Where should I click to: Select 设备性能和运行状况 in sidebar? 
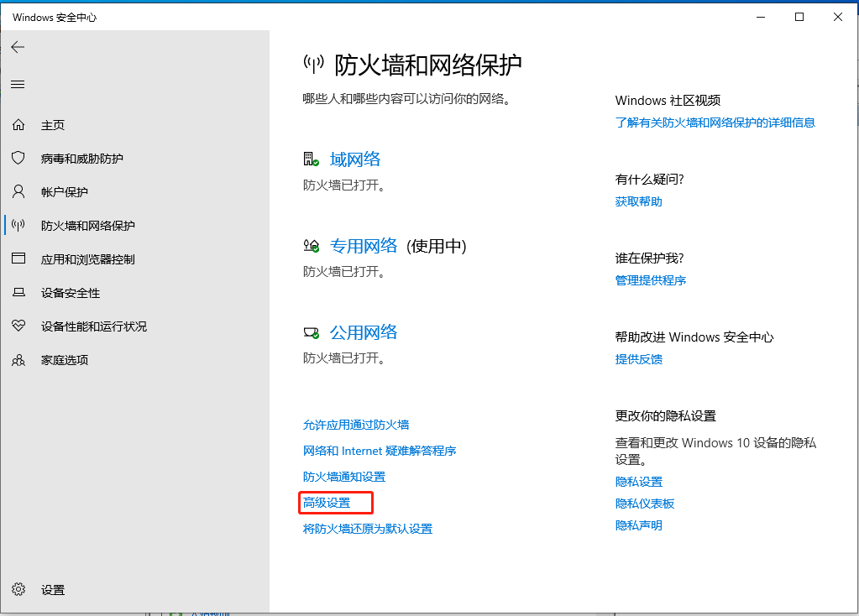(94, 326)
